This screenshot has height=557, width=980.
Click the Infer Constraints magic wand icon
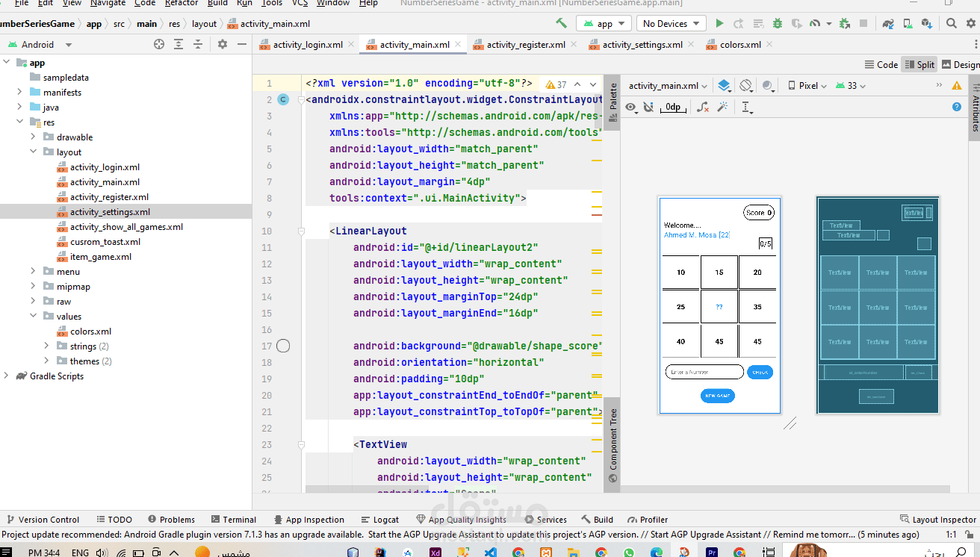click(x=722, y=108)
